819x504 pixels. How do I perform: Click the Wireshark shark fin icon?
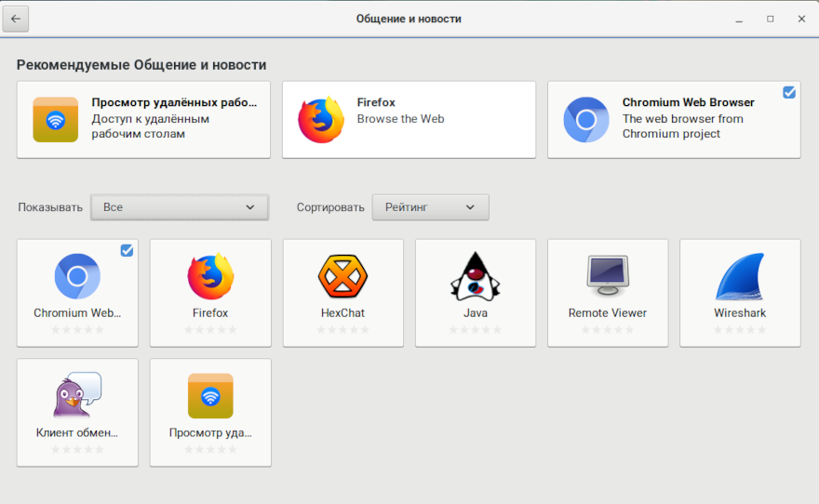[740, 276]
